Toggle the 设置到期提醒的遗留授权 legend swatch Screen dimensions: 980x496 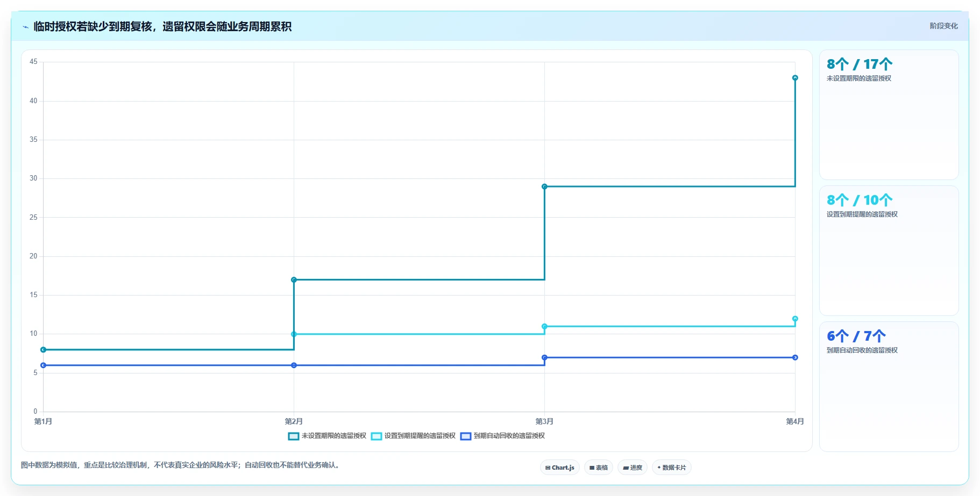(x=377, y=436)
